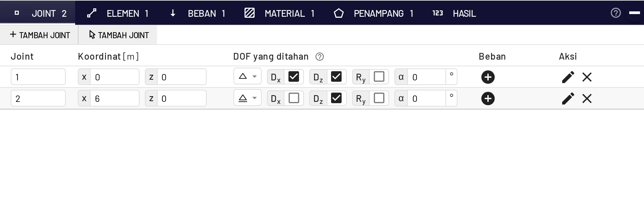Uncheck Dx restraint for joint 1
Viewport: 644px width, 201px height.
point(294,77)
